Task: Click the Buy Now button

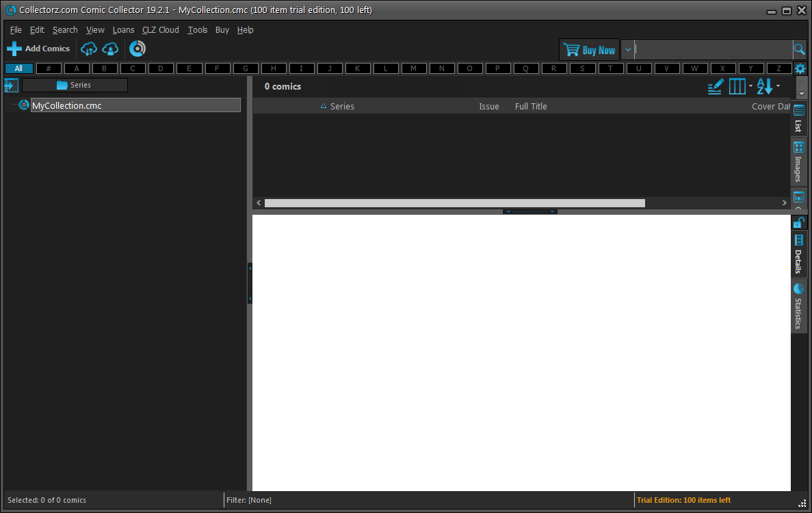Action: click(x=589, y=50)
